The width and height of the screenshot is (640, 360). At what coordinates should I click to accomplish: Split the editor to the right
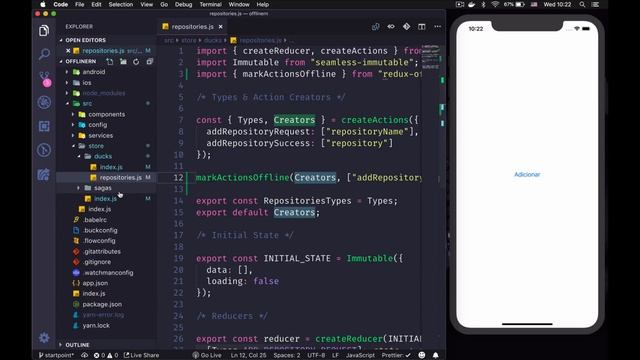click(x=422, y=27)
